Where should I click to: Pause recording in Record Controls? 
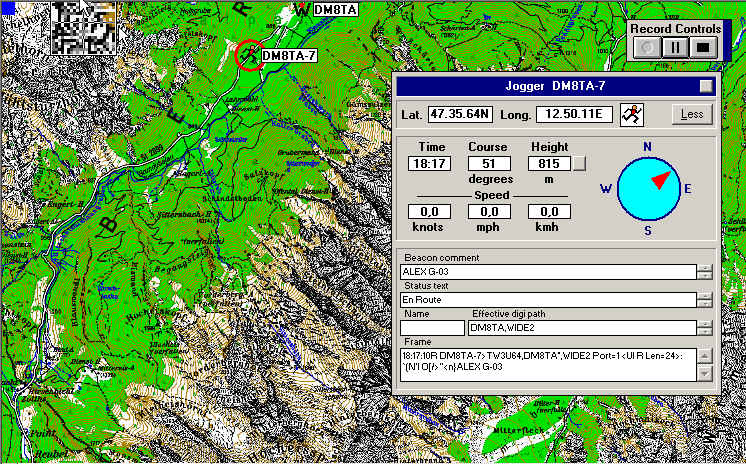pos(675,48)
